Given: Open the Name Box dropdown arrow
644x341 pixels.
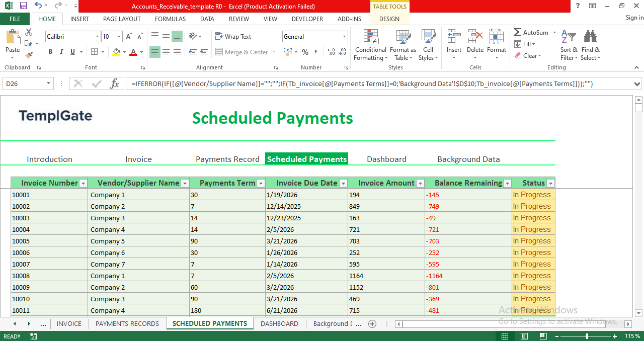Looking at the screenshot, I should coord(49,83).
